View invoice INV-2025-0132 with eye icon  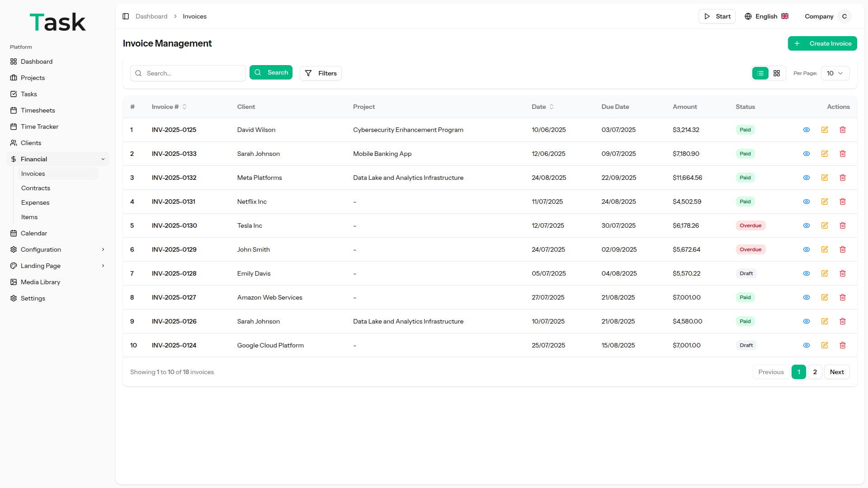[807, 178]
